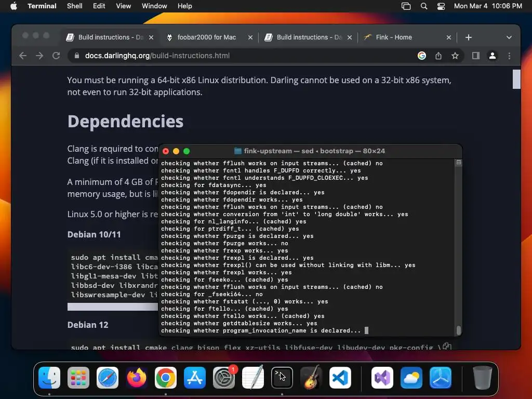
Task: Toggle the Chrome side panel
Action: [x=476, y=56]
